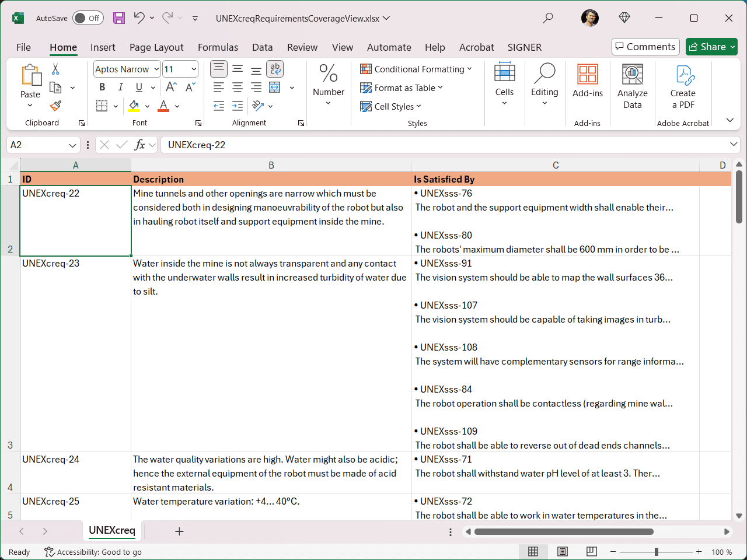Toggle Italic formatting
747x560 pixels.
click(x=120, y=87)
